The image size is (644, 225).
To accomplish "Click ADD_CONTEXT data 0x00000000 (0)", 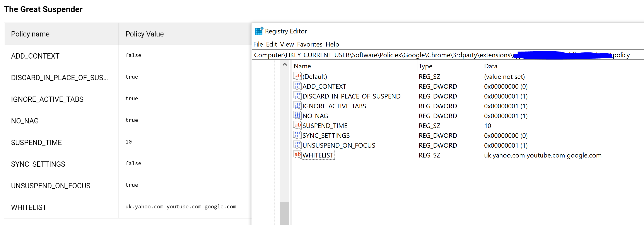I will 506,86.
